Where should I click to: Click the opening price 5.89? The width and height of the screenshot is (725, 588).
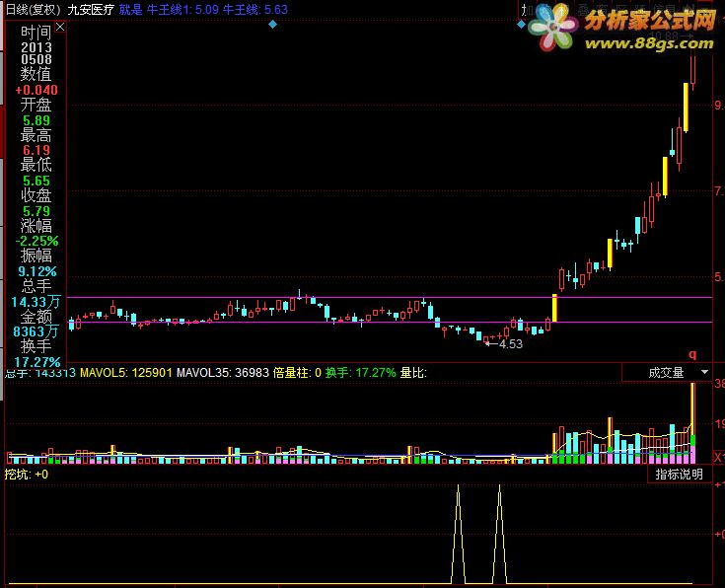pyautogui.click(x=36, y=120)
